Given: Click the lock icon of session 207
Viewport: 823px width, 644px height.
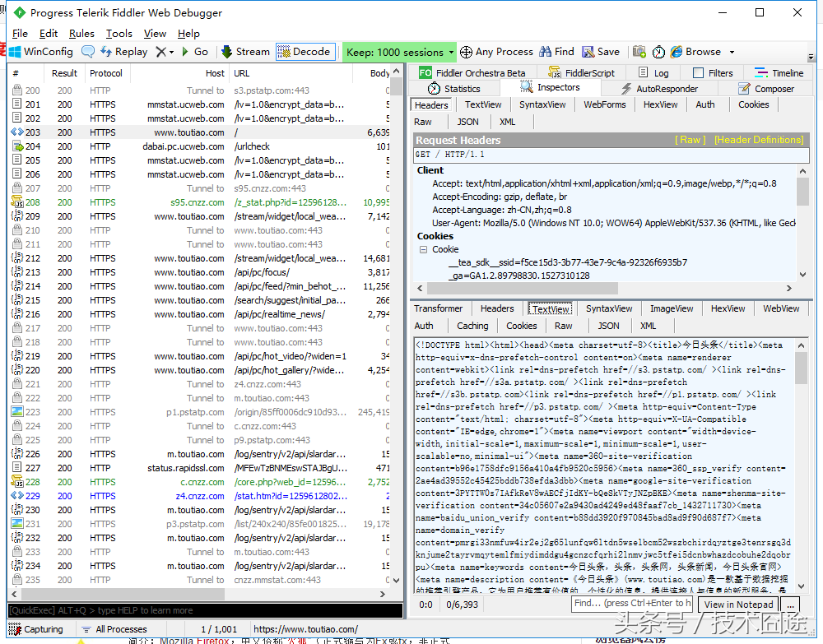Looking at the screenshot, I should [17, 188].
